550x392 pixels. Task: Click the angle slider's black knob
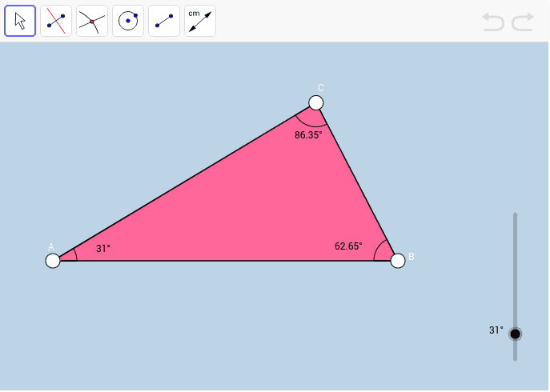[516, 334]
